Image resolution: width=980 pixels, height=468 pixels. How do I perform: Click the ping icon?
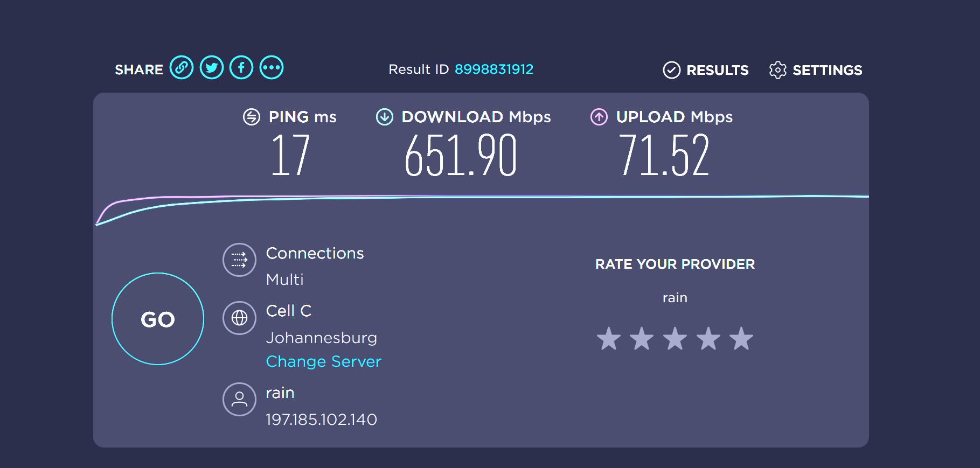click(252, 117)
